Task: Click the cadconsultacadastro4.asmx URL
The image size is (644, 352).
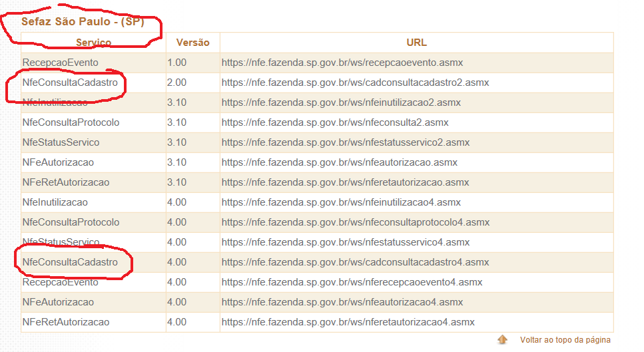Action: (x=355, y=262)
